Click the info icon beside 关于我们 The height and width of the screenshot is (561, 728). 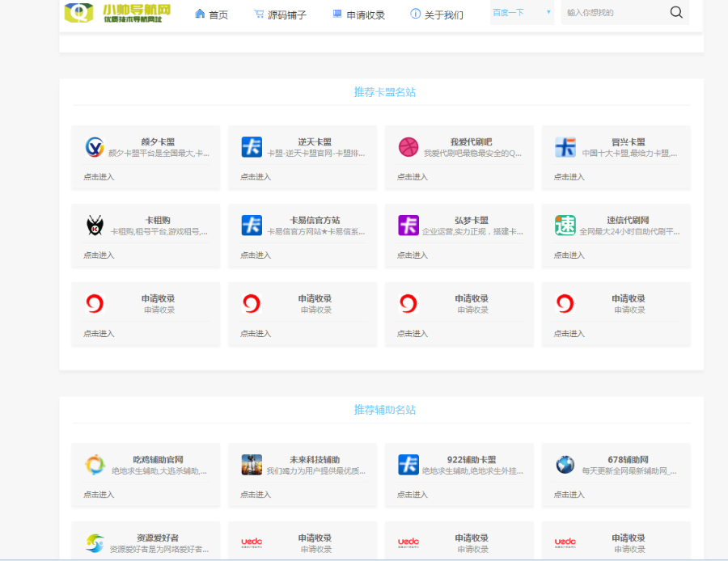[x=415, y=14]
